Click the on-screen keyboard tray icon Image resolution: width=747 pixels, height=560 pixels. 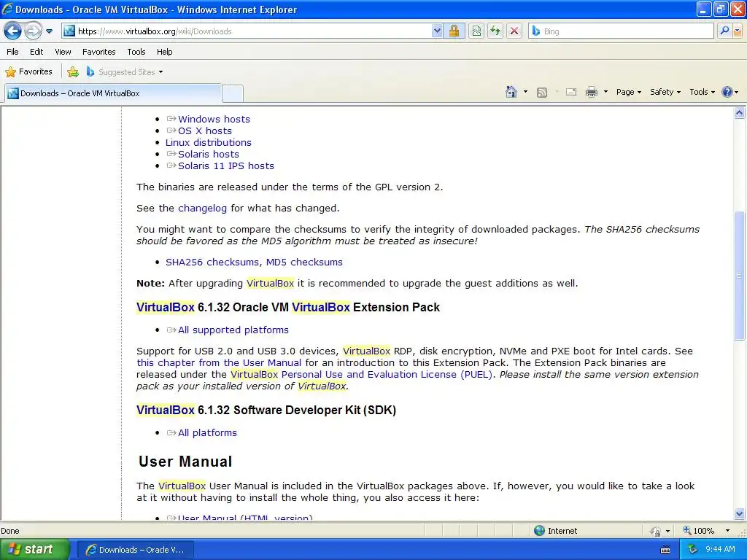665,550
